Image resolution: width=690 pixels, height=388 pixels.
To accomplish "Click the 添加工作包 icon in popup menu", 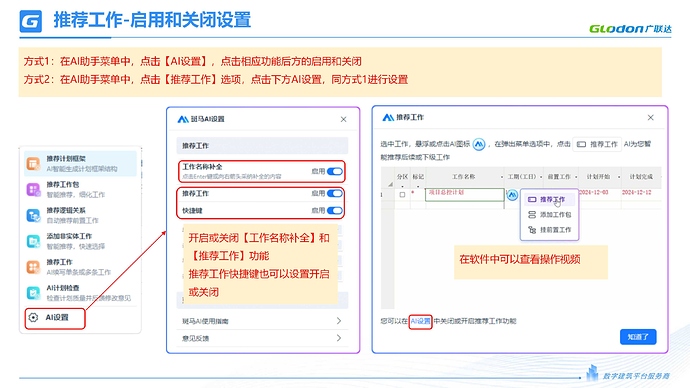I will 532,215.
